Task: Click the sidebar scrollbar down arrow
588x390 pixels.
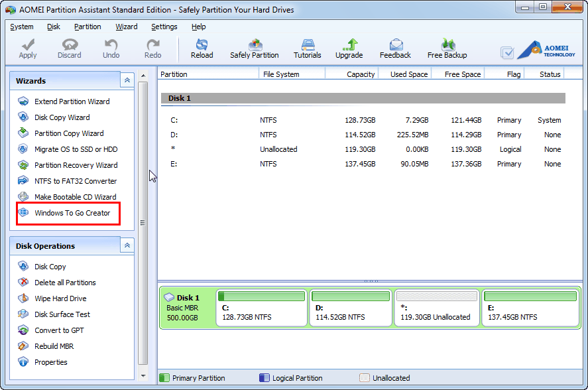Action: (143, 375)
